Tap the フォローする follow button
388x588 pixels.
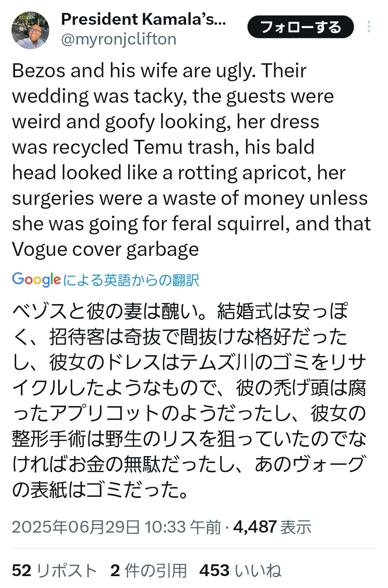300,27
